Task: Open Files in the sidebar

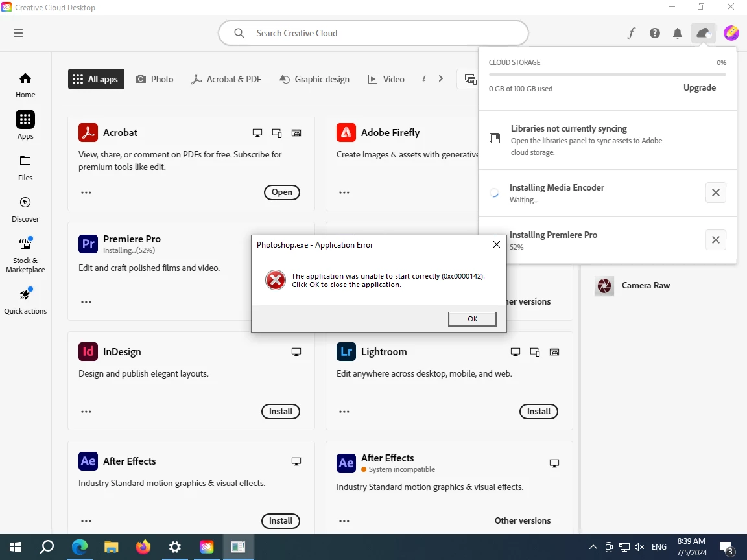Action: (25, 168)
